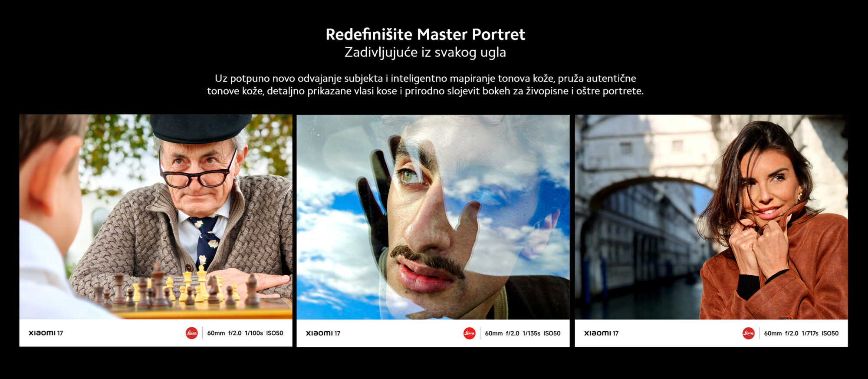The width and height of the screenshot is (868, 379).
Task: Click the Xiaomi 17 logo below the middle photo
Action: tap(323, 333)
